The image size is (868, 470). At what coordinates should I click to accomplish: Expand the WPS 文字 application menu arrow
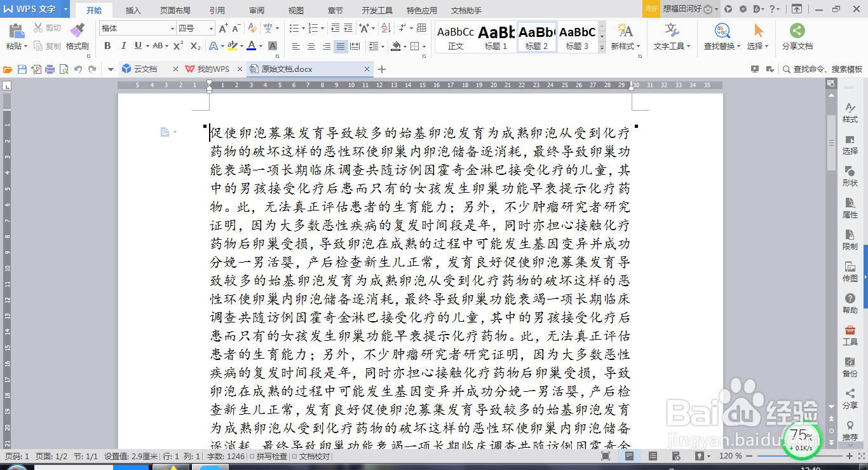[x=65, y=10]
